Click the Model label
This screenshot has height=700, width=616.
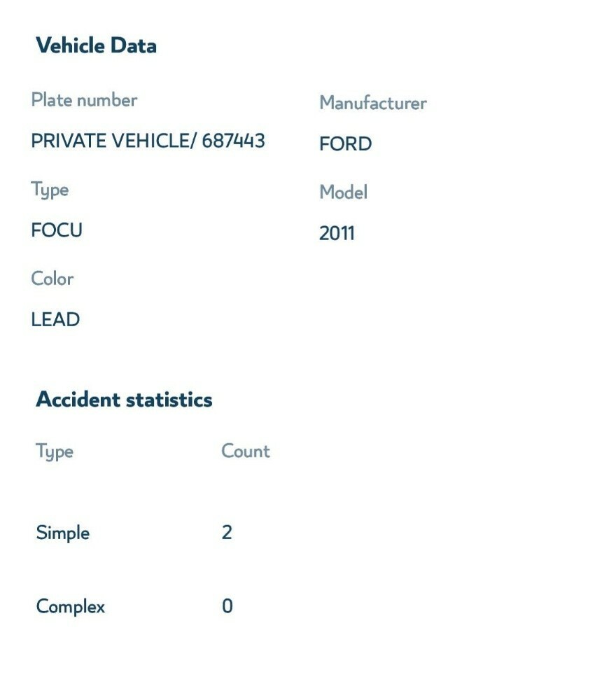click(x=343, y=192)
